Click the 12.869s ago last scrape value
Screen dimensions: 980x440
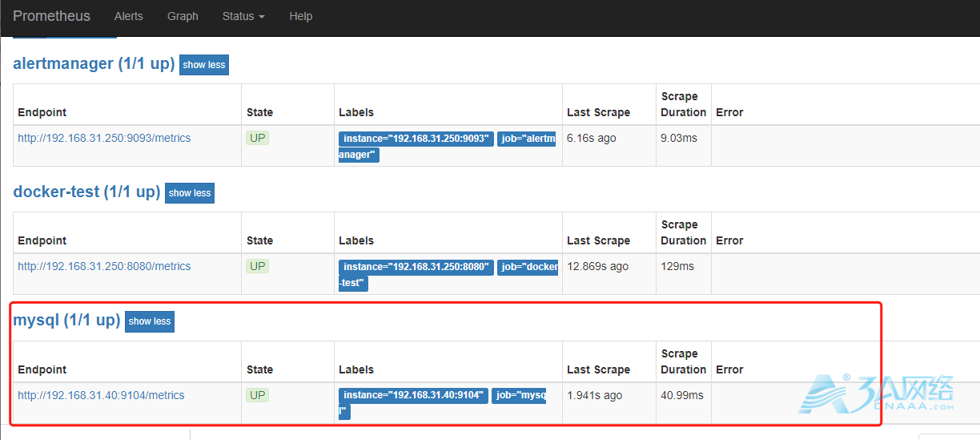click(x=597, y=266)
